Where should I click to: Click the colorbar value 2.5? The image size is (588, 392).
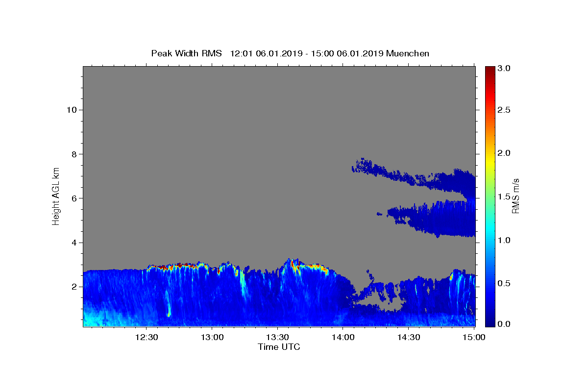504,110
